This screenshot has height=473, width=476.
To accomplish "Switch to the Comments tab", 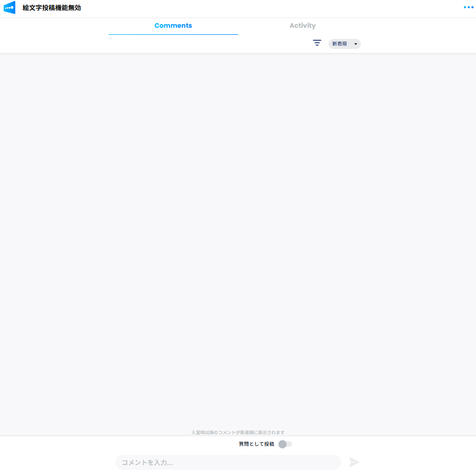I will coord(173,26).
